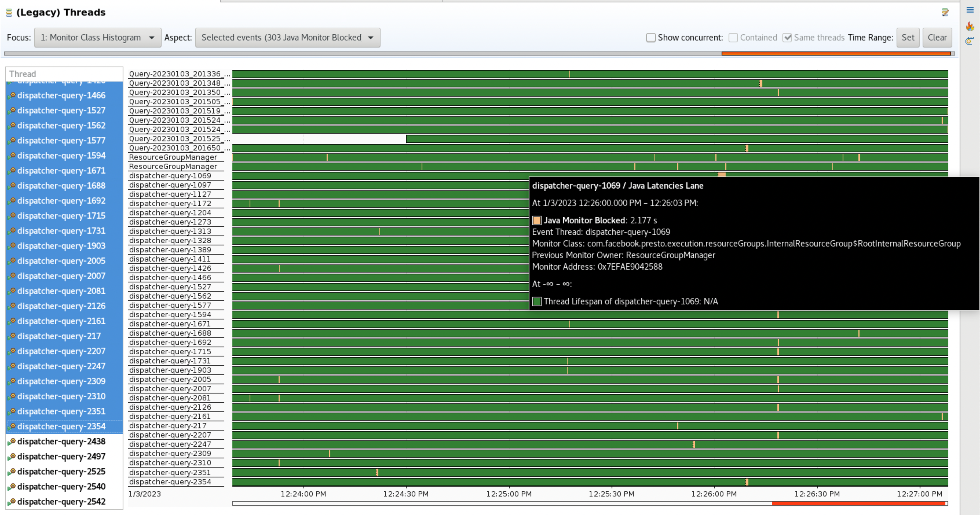Image resolution: width=980 pixels, height=515 pixels.
Task: Enable the Show concurrent checkbox
Action: click(x=651, y=38)
